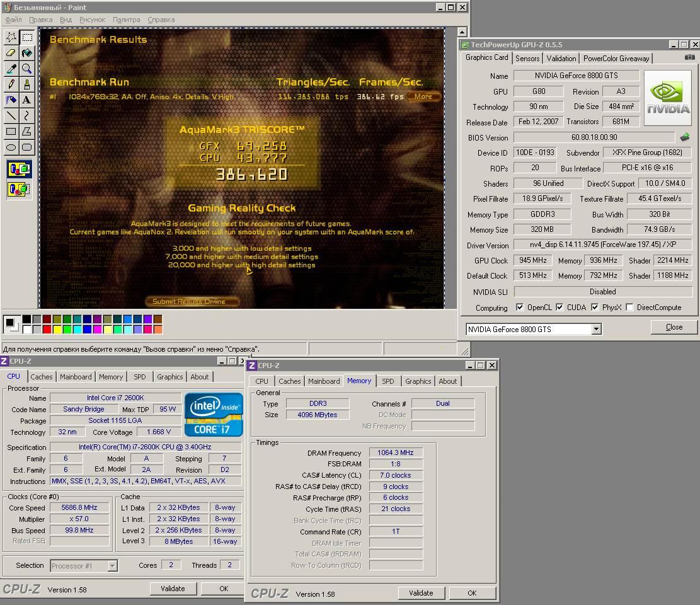Click Validate in the right CPU-Z window
700x605 pixels.
(x=421, y=593)
